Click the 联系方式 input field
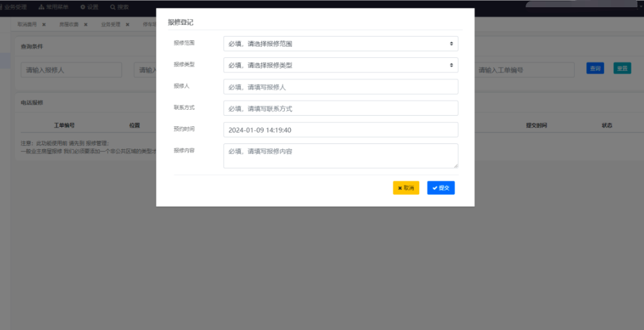 (340, 108)
